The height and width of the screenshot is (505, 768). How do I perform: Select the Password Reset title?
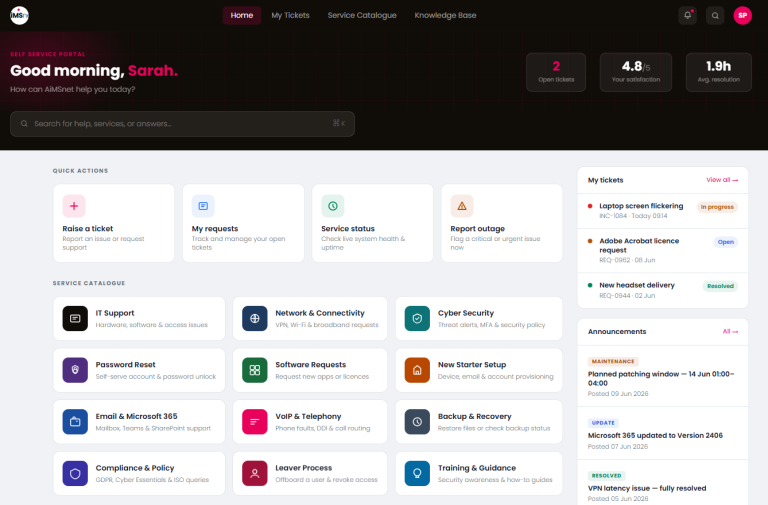pyautogui.click(x=125, y=364)
